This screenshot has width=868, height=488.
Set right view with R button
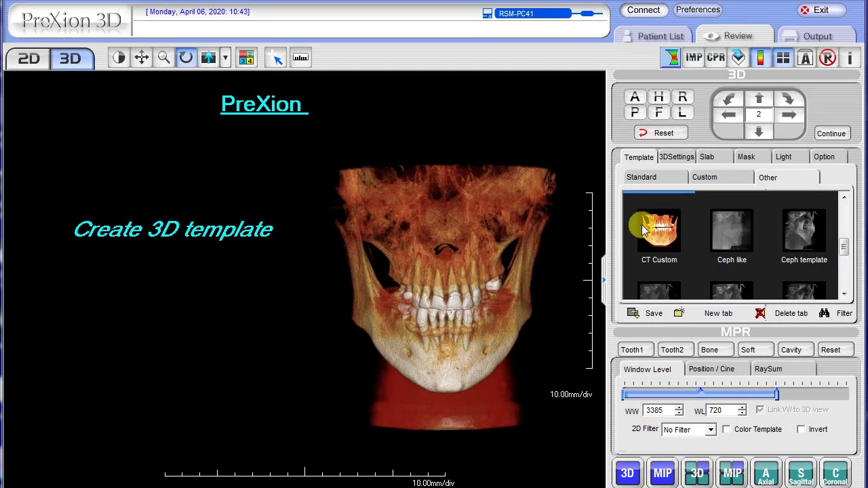(x=682, y=98)
